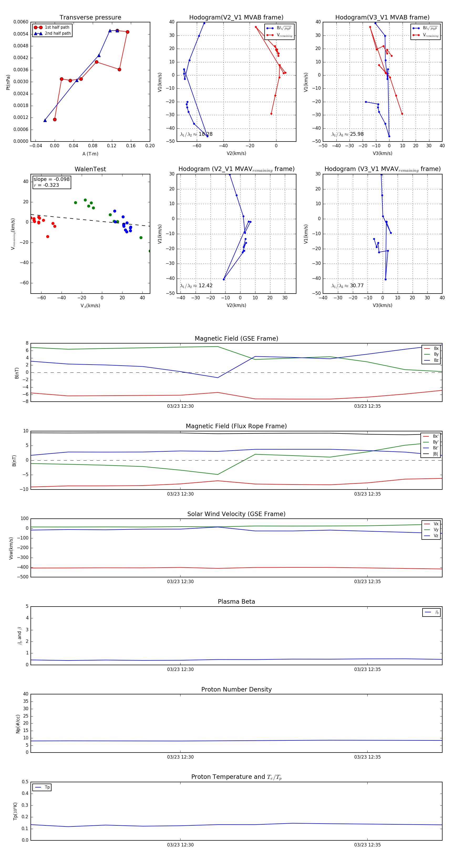Click the 'Np(#/cc)' axis label
The height and width of the screenshot is (868, 473).
pyautogui.click(x=18, y=724)
